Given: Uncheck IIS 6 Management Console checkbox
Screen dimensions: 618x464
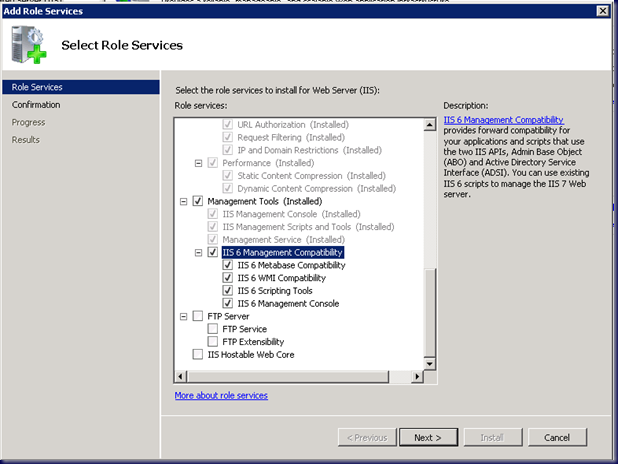Looking at the screenshot, I should click(227, 303).
